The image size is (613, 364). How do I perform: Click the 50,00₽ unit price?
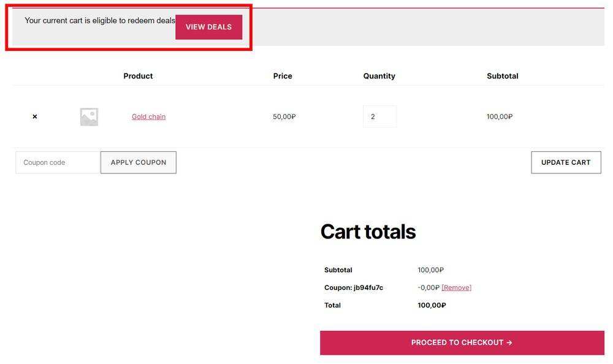coord(284,116)
